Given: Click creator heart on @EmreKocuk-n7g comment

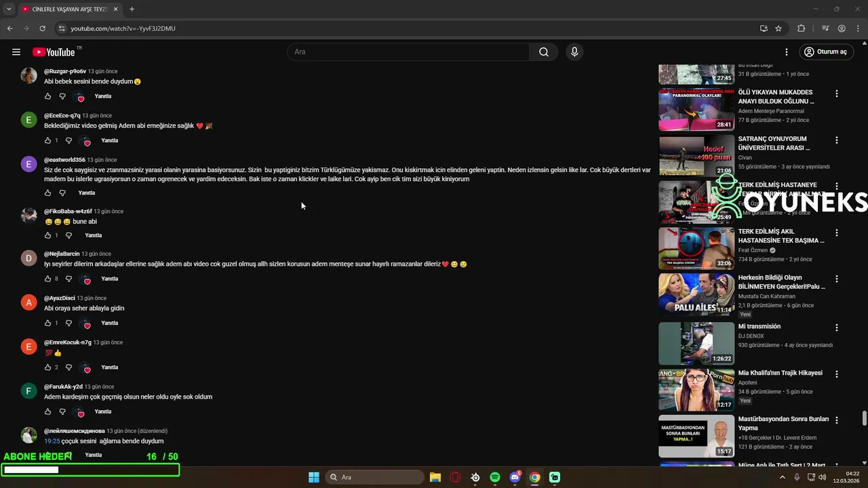Looking at the screenshot, I should (x=85, y=368).
